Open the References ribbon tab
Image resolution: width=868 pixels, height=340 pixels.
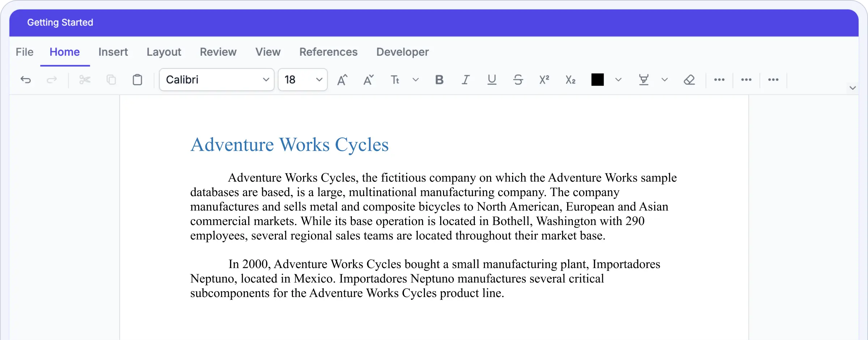(328, 52)
